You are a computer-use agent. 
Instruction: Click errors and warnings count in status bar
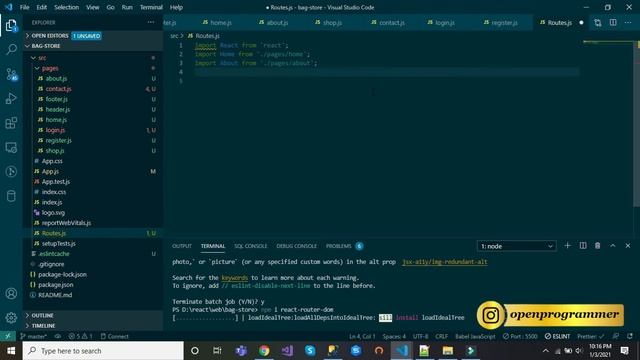(80, 336)
